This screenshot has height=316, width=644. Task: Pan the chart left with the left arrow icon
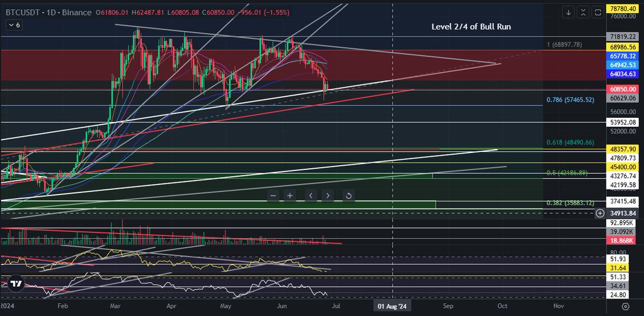click(310, 196)
